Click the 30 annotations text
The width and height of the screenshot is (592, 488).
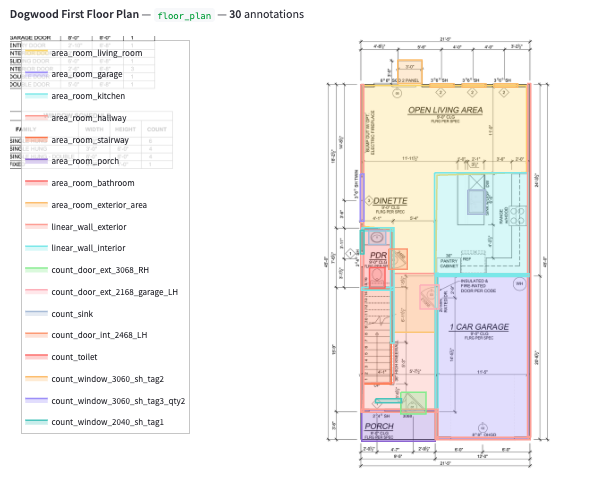(x=266, y=14)
